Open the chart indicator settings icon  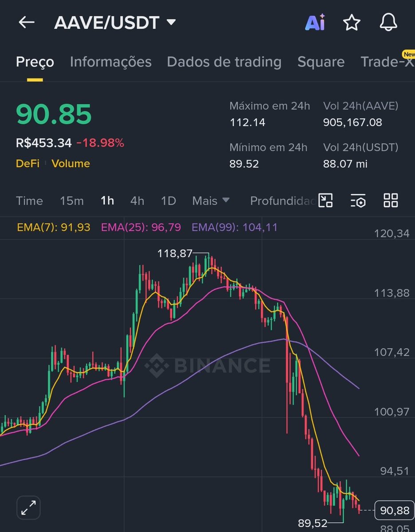tap(358, 200)
